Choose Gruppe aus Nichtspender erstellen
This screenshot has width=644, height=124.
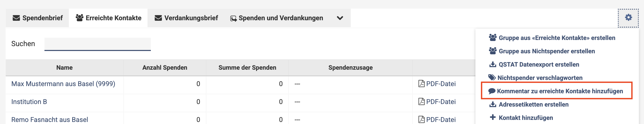(546, 51)
